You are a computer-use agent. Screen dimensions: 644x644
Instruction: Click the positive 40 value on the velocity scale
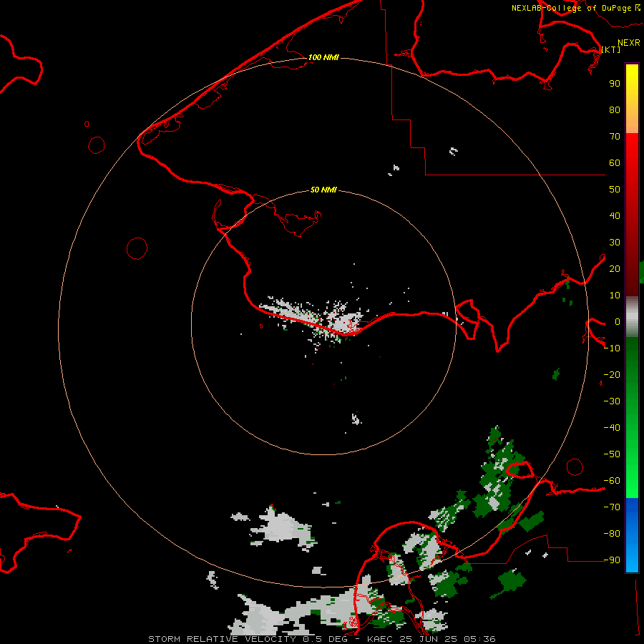(x=615, y=216)
